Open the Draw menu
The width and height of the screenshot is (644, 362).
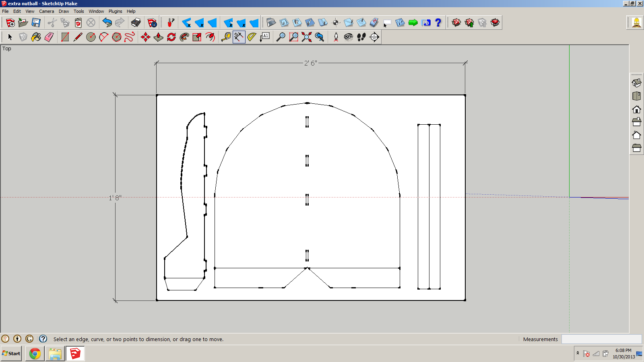(64, 11)
